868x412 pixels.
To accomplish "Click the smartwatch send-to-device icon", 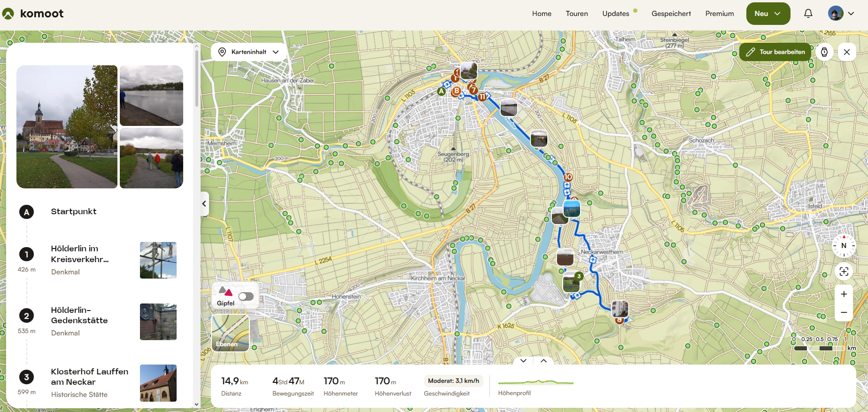I will pyautogui.click(x=824, y=52).
